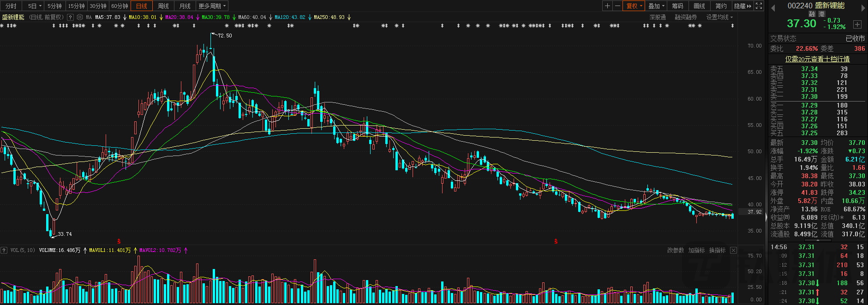Go to next stock with right arrow

(x=863, y=8)
